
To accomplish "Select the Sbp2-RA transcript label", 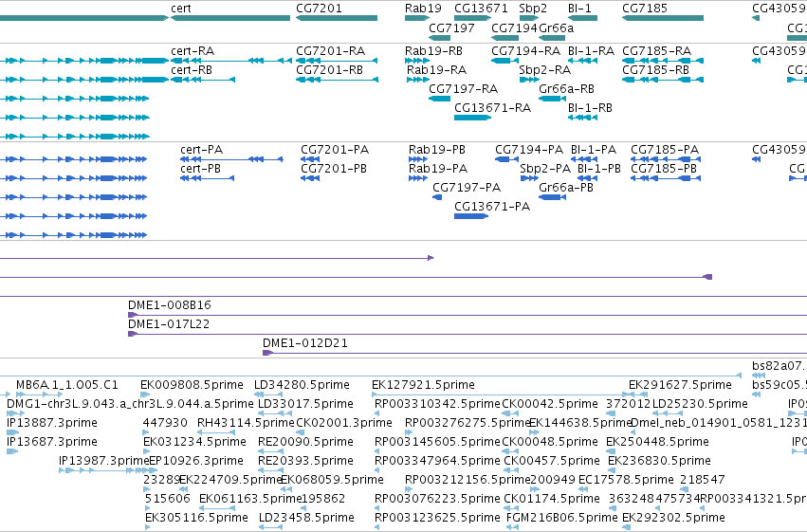I will [x=544, y=70].
